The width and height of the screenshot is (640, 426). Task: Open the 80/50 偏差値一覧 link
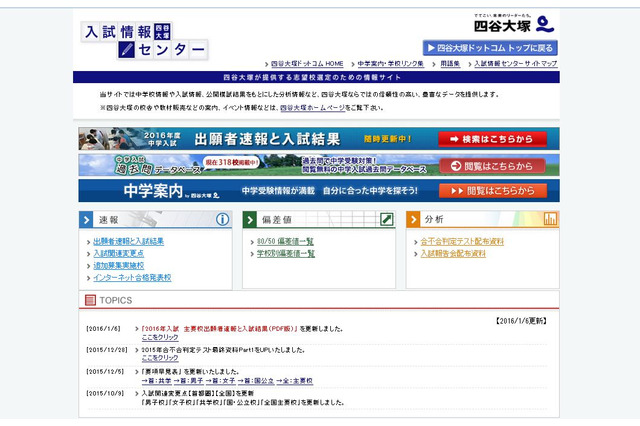click(285, 242)
